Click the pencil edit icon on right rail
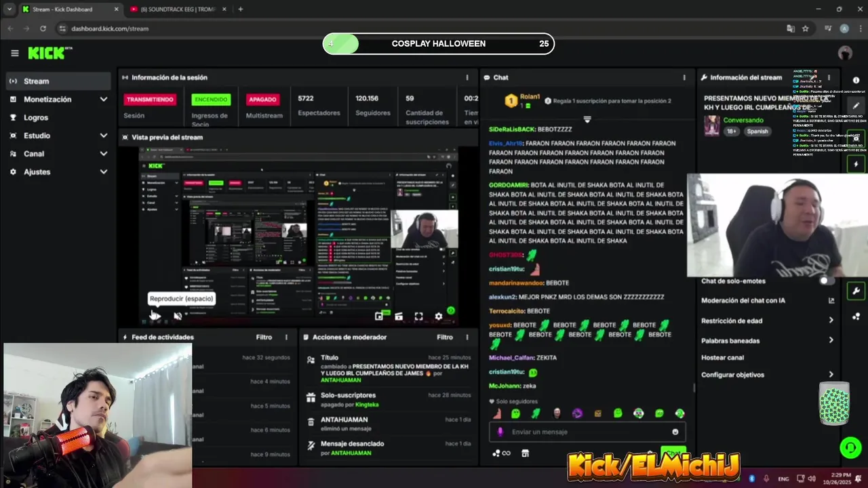Viewport: 868px width, 488px height. [856, 106]
